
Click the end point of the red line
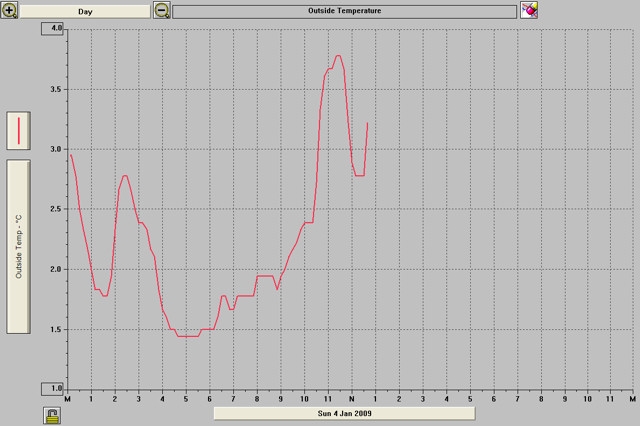coord(368,123)
